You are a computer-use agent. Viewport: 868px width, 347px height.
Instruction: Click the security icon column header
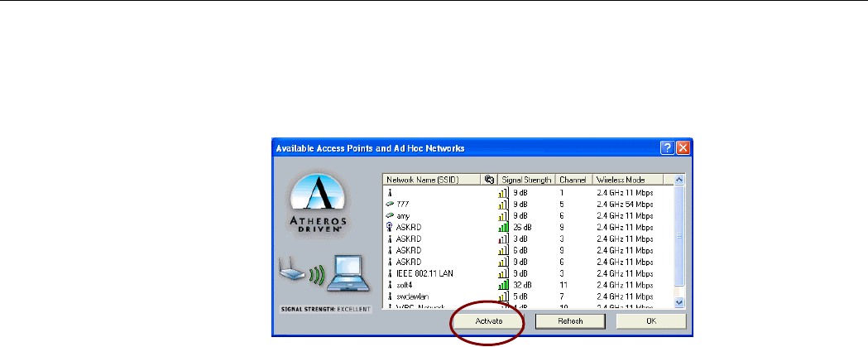tap(489, 180)
